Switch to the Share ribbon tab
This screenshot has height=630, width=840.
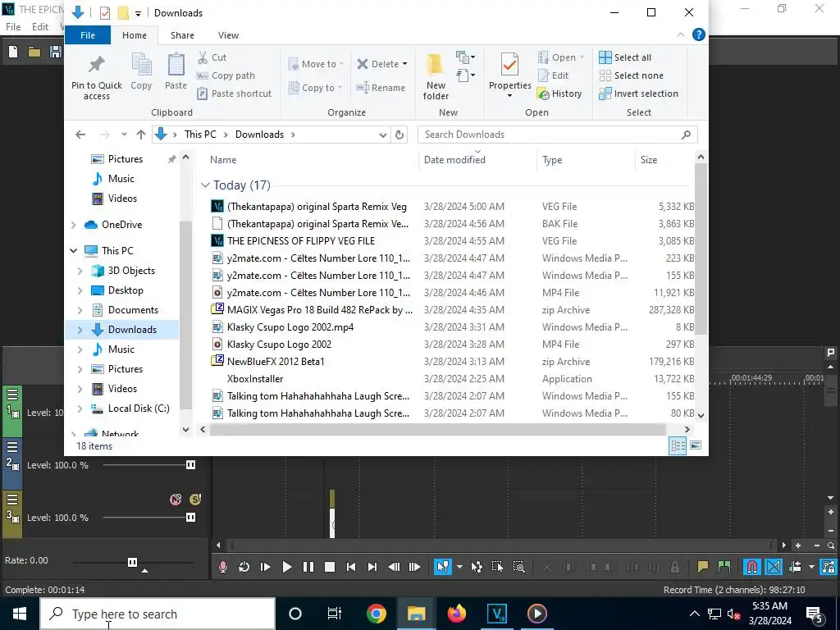tap(182, 35)
